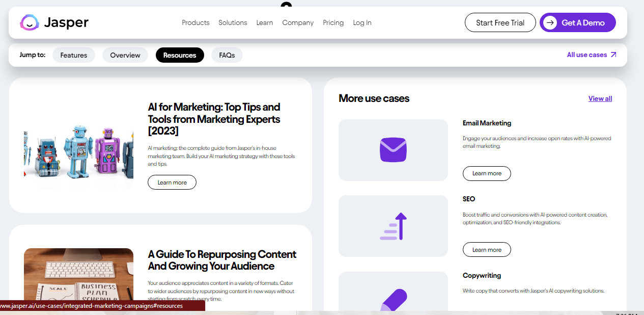Viewport: 644px width, 315px height.
Task: Click Log In in the navigation
Action: tap(362, 22)
